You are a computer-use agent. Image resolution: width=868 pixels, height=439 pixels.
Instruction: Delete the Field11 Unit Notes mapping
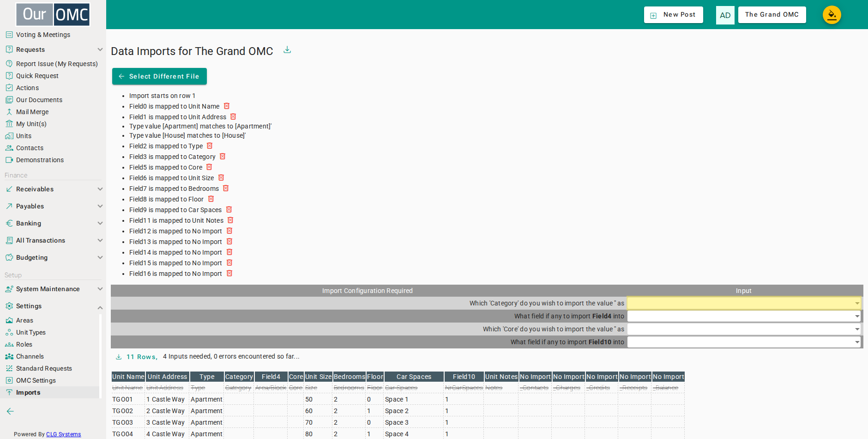(x=230, y=220)
